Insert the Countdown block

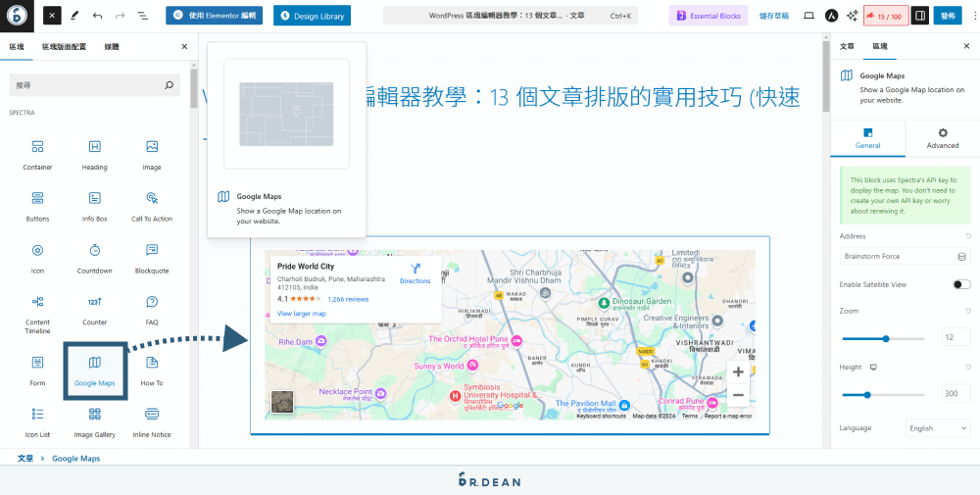[x=94, y=260]
